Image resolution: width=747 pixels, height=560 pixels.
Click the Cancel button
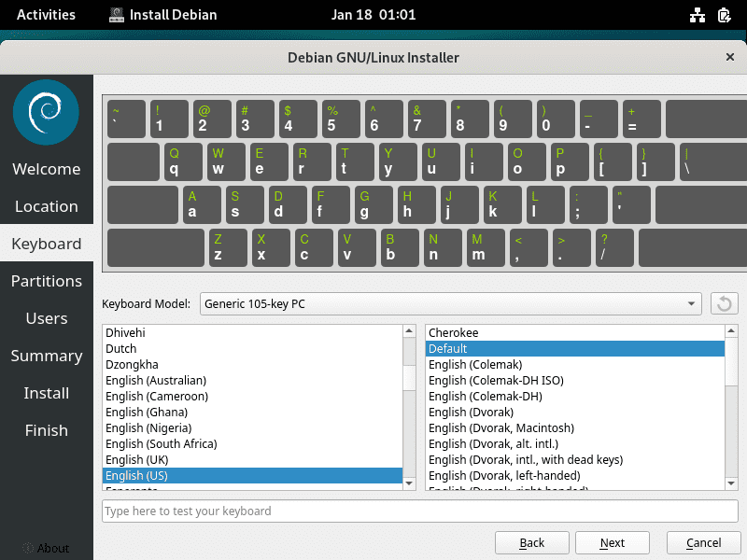coord(704,543)
